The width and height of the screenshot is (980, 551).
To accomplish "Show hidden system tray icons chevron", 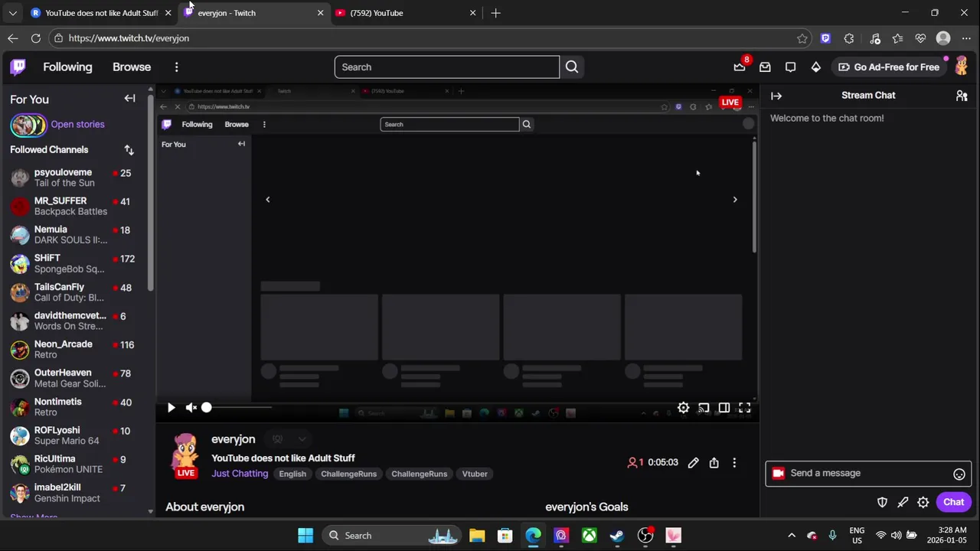I will coord(792,536).
